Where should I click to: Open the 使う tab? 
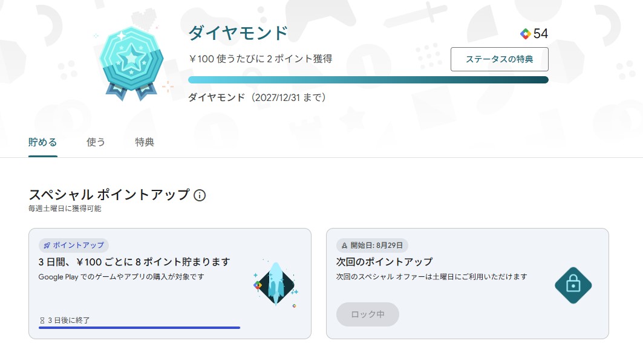(96, 142)
